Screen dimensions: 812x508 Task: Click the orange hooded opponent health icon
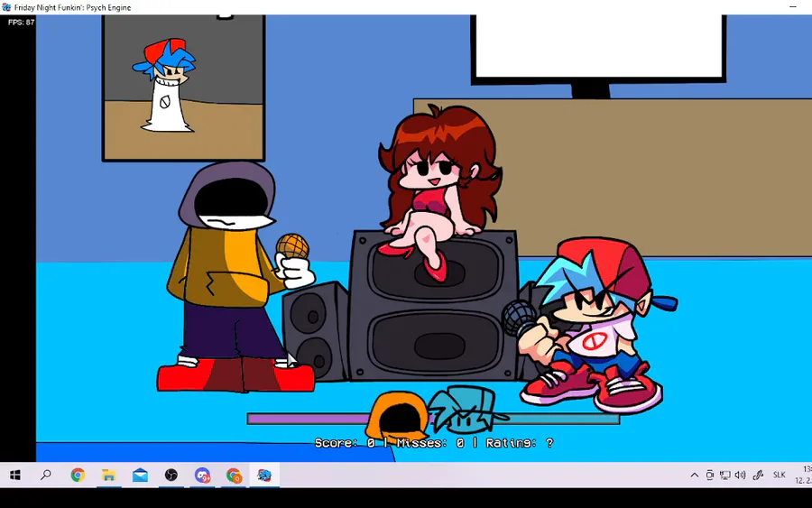(x=398, y=415)
